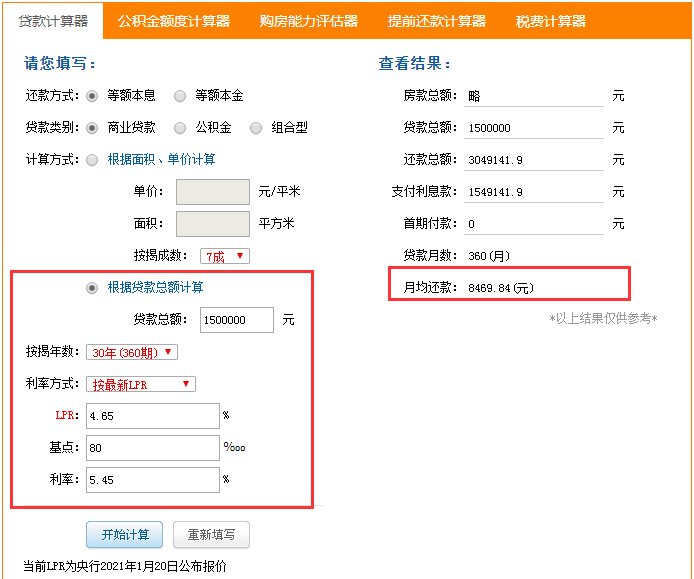Open the 按揭年数 30年(360期) dropdown

(x=132, y=352)
